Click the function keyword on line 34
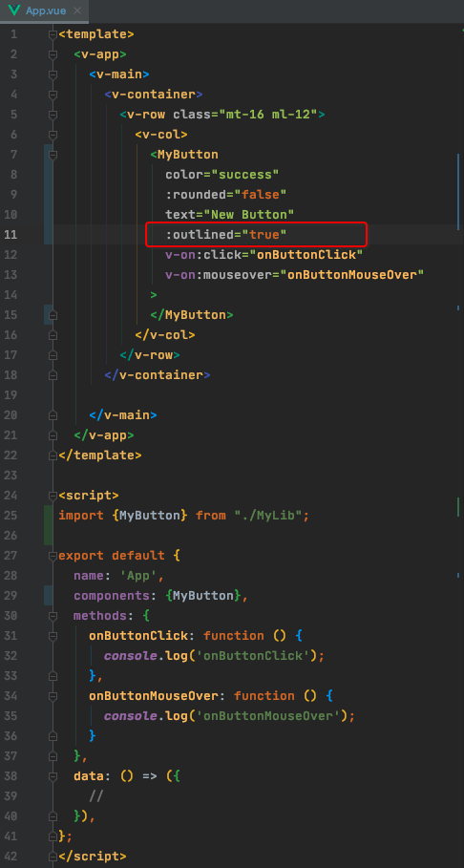Image resolution: width=464 pixels, height=868 pixels. point(264,695)
